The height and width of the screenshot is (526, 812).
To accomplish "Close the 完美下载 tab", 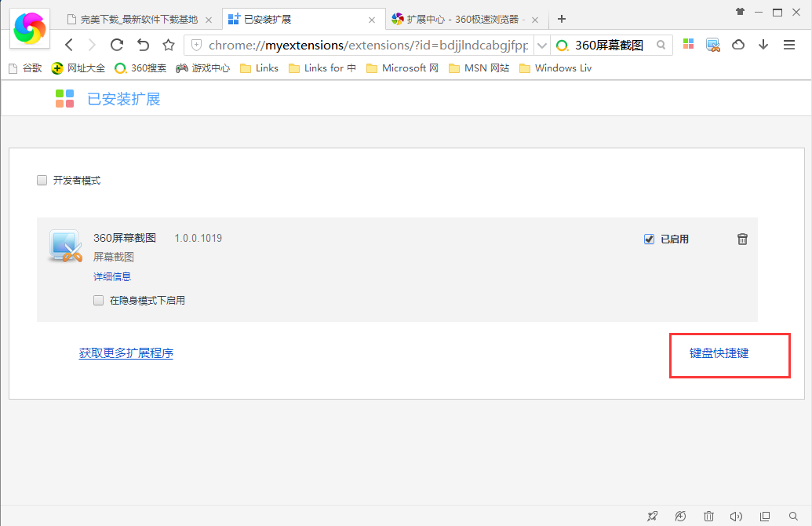I will pyautogui.click(x=209, y=20).
